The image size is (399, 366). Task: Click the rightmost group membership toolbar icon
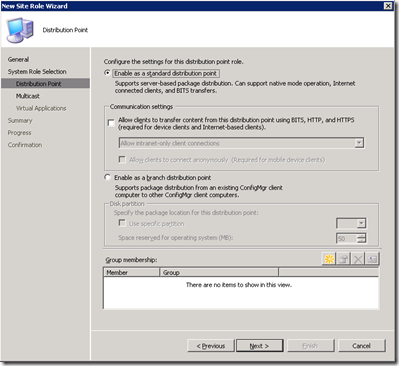[372, 259]
